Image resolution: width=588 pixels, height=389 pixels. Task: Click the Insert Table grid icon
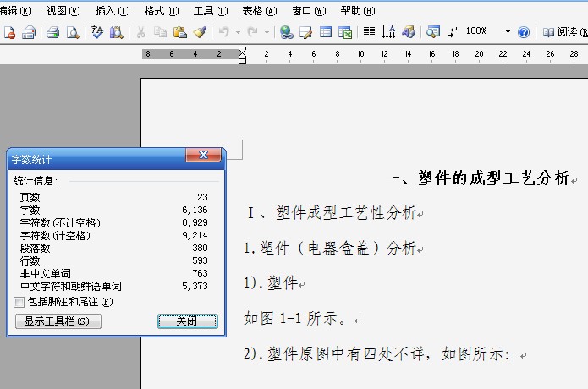(326, 32)
